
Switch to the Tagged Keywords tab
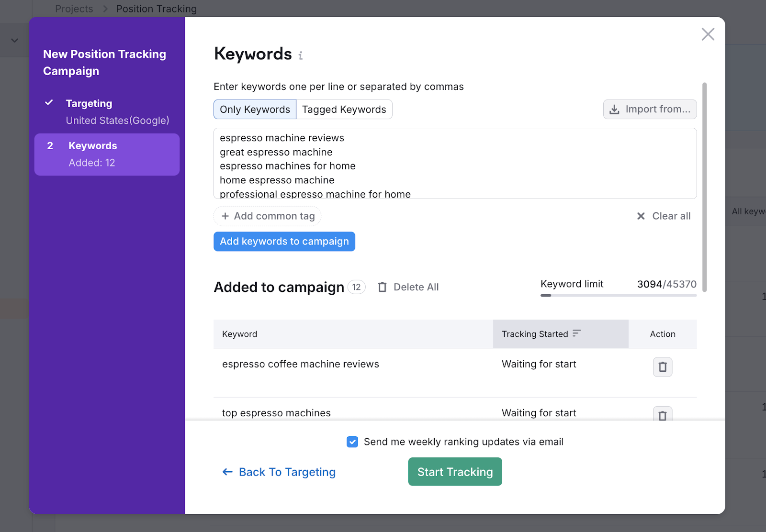344,110
